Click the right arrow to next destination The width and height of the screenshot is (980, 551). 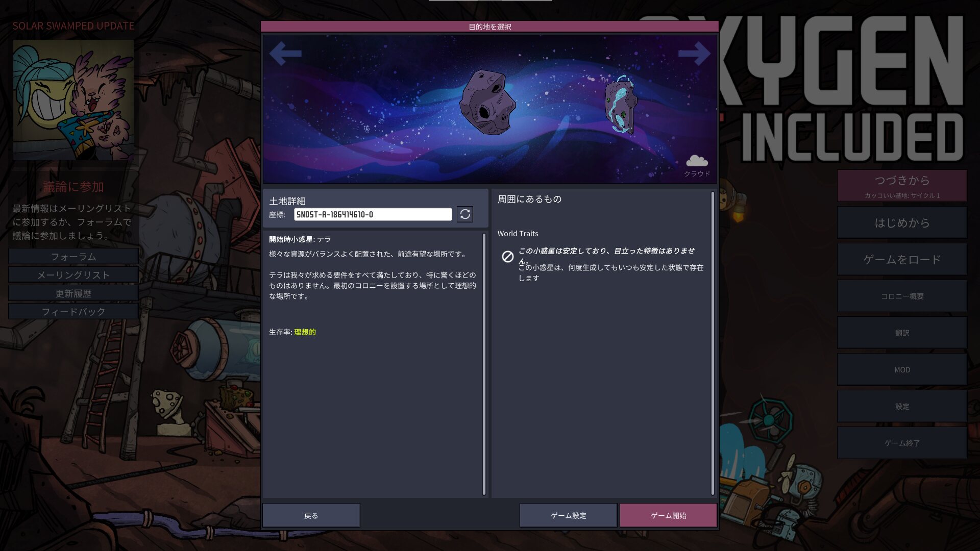pos(694,54)
